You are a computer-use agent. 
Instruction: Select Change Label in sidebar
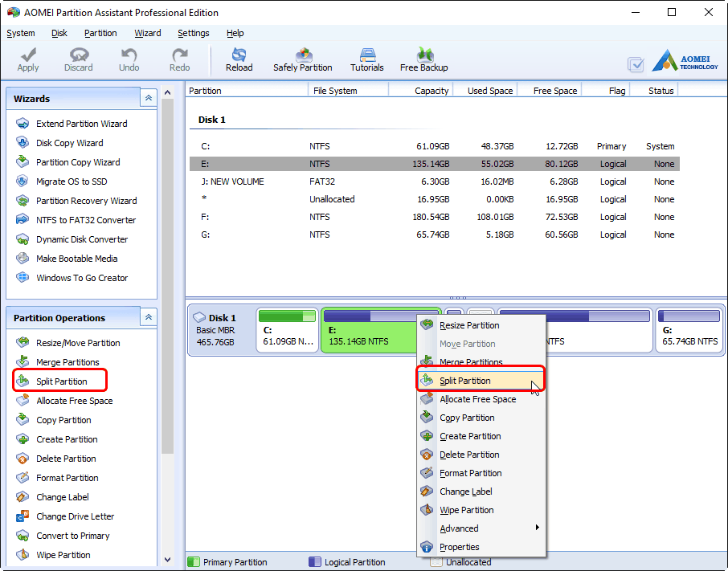[x=52, y=497]
